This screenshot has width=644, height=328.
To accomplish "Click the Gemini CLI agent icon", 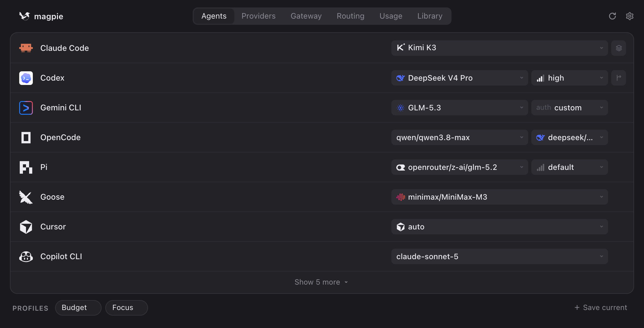I will (x=26, y=108).
